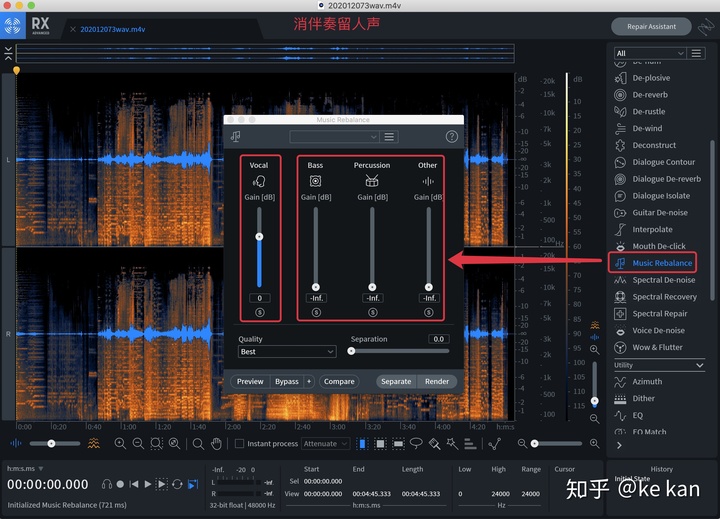Open the Music Rebalance preset dropdown

334,137
